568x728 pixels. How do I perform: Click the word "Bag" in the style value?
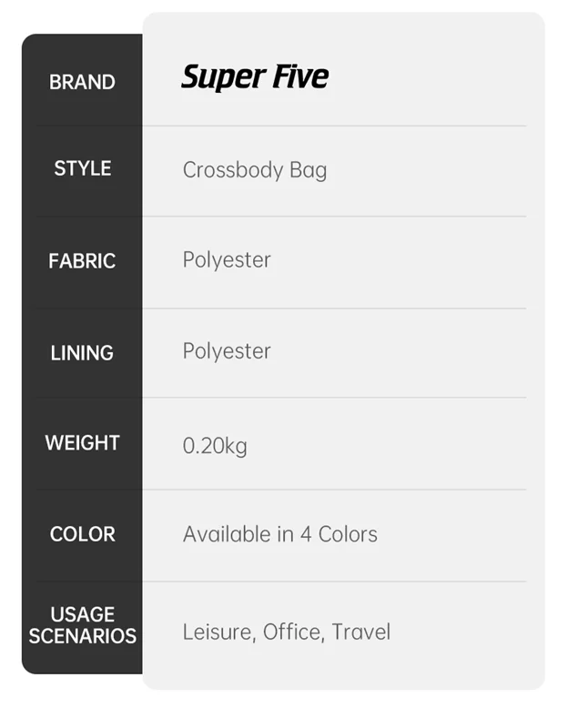click(308, 170)
